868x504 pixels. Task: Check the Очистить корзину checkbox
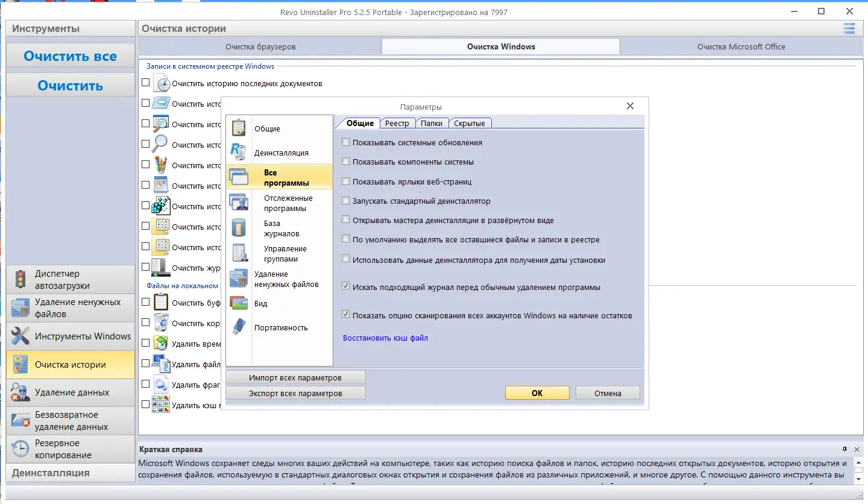[x=145, y=323]
